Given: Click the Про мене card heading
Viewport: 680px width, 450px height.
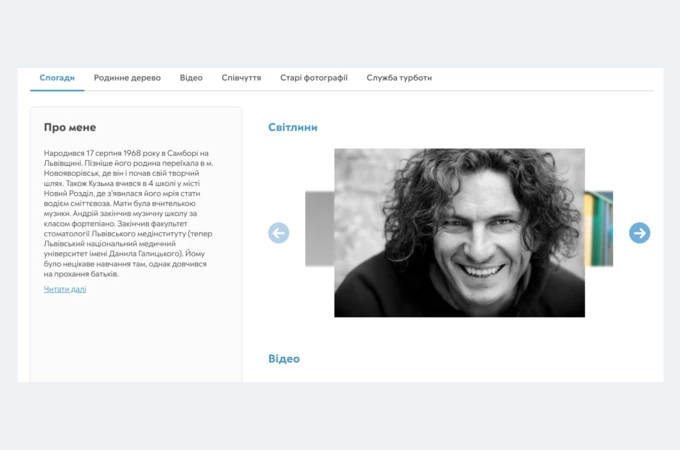Looking at the screenshot, I should [x=70, y=127].
